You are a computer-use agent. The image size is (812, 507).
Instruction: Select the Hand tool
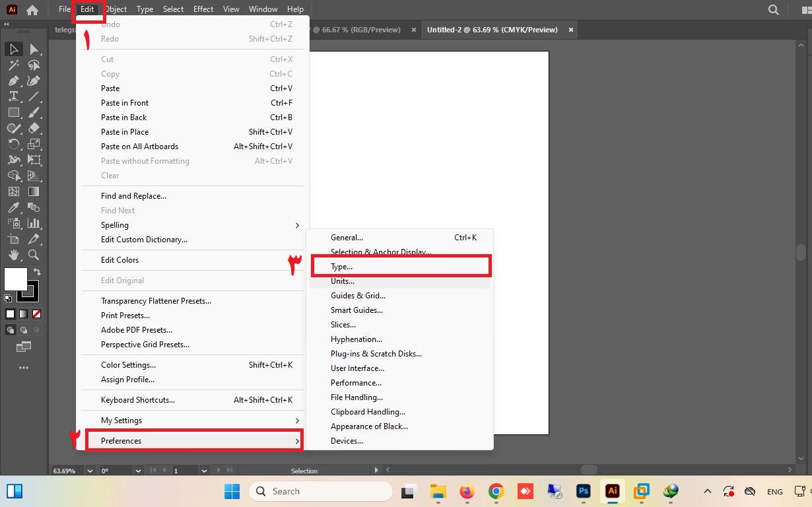13,255
